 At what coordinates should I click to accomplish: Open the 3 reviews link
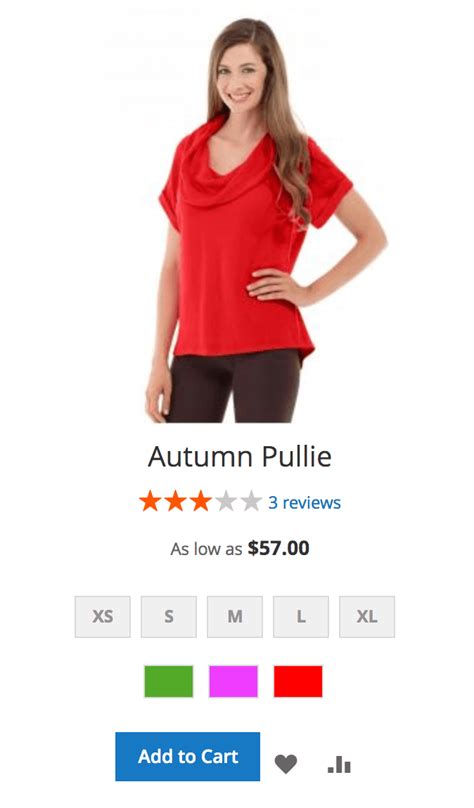pyautogui.click(x=304, y=502)
